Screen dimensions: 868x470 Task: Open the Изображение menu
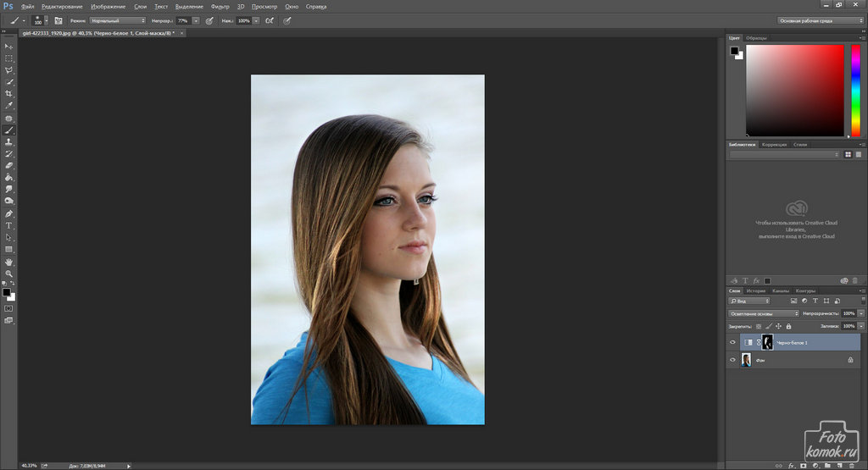pyautogui.click(x=108, y=7)
